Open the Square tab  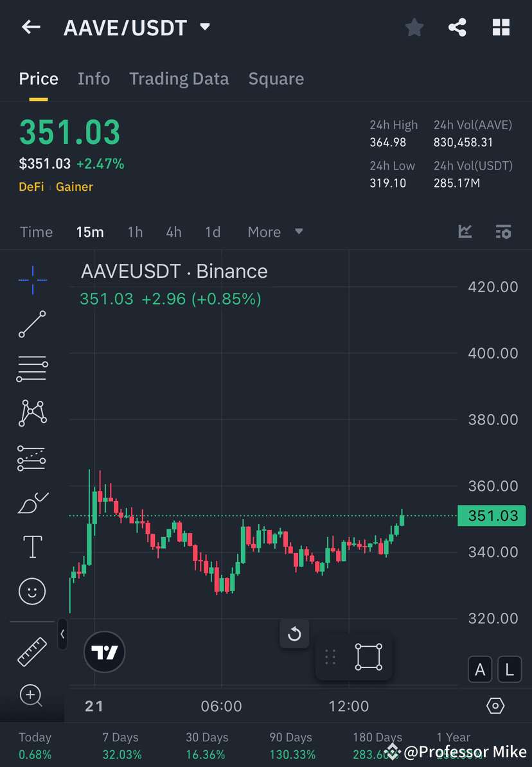276,78
